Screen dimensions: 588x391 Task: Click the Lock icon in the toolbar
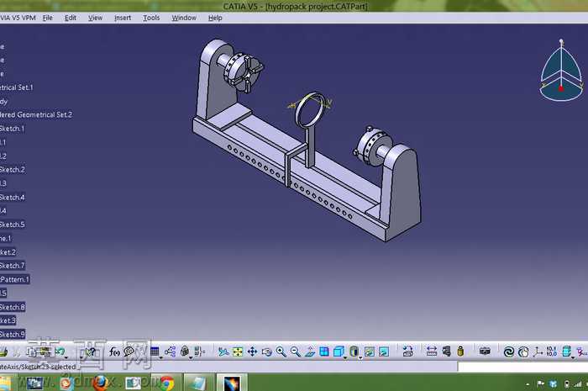click(x=185, y=351)
